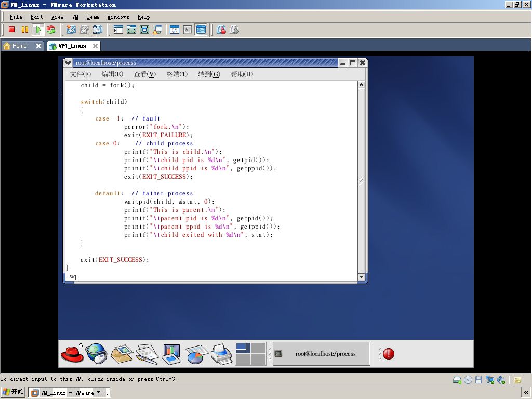Click the red Power Off button

pos(11,30)
